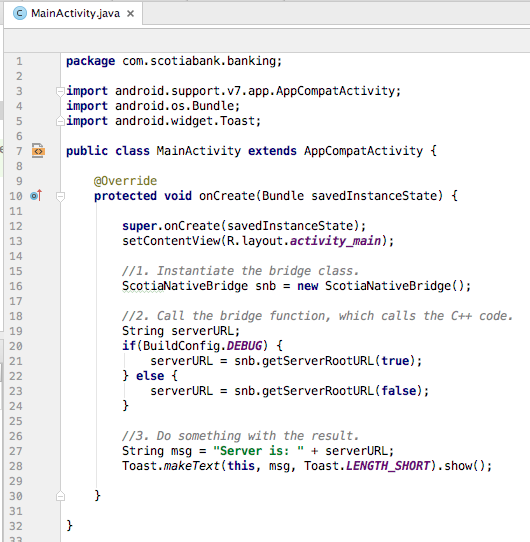Click the MainActivity class name on line 7
The image size is (530, 542).
pos(198,151)
